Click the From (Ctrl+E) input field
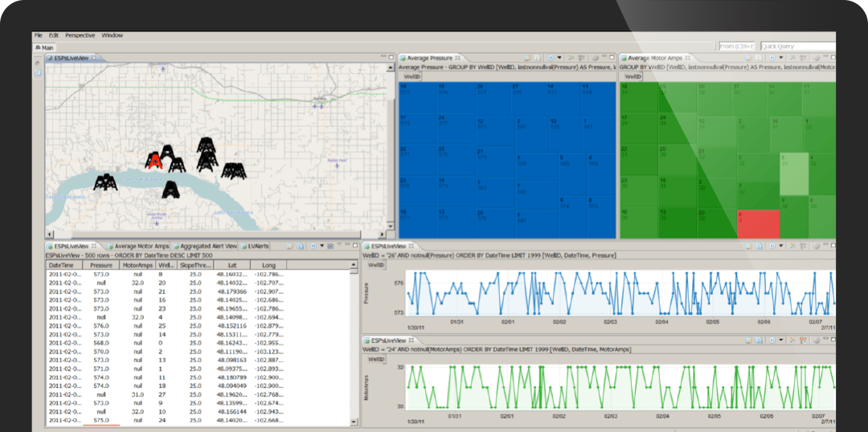Screen dimensions: 868x432 (737, 47)
